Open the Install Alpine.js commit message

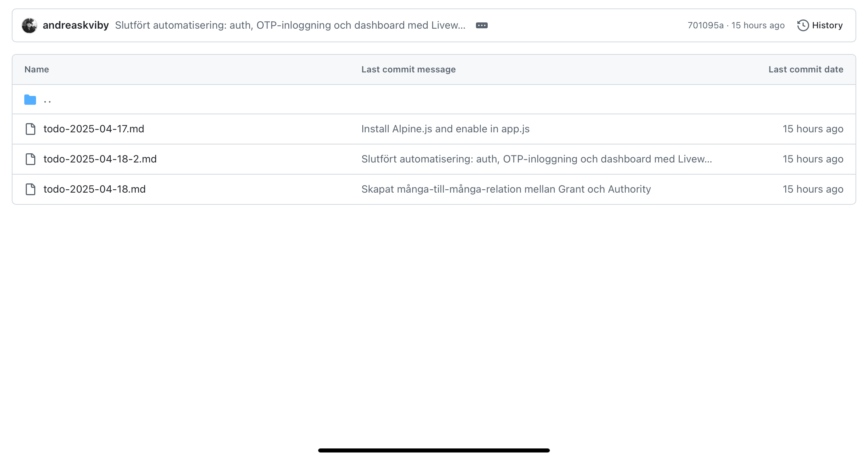[445, 129]
